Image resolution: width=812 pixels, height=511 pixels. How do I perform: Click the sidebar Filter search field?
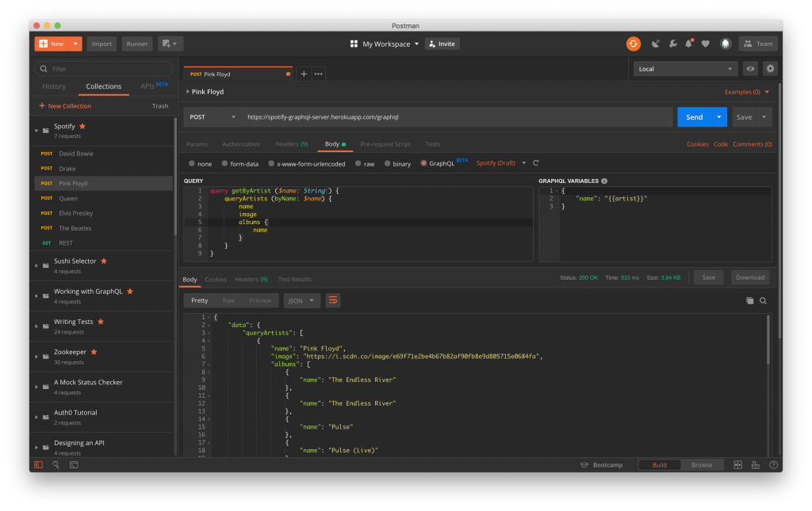click(x=104, y=69)
